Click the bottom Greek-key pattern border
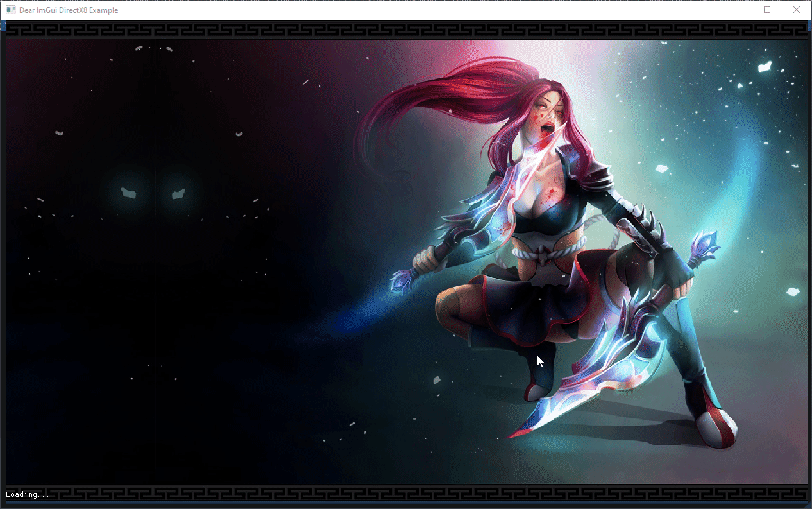The width and height of the screenshot is (812, 509). tap(423, 494)
